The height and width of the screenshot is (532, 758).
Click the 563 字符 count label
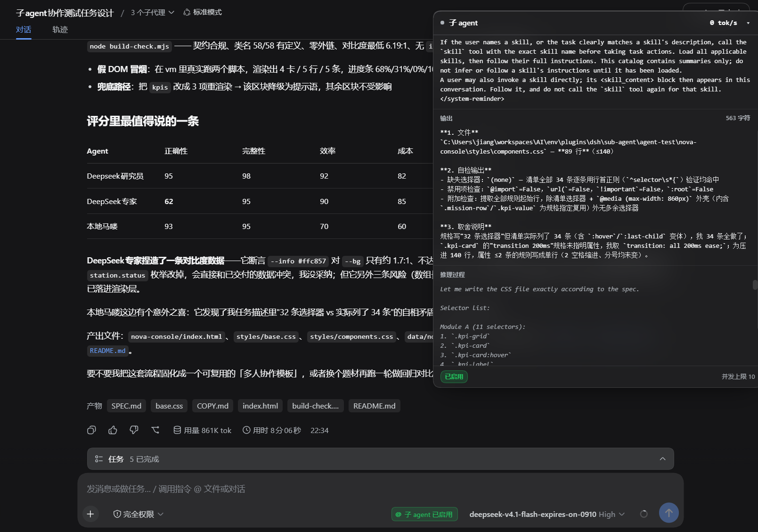(738, 118)
